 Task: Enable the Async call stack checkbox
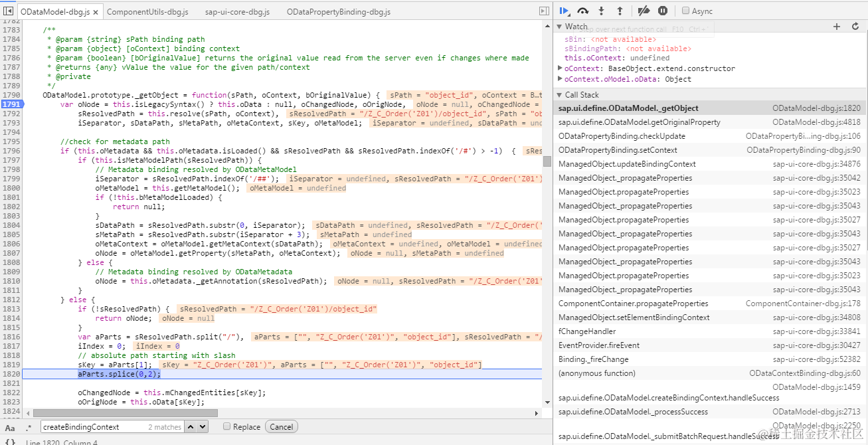[x=686, y=11]
